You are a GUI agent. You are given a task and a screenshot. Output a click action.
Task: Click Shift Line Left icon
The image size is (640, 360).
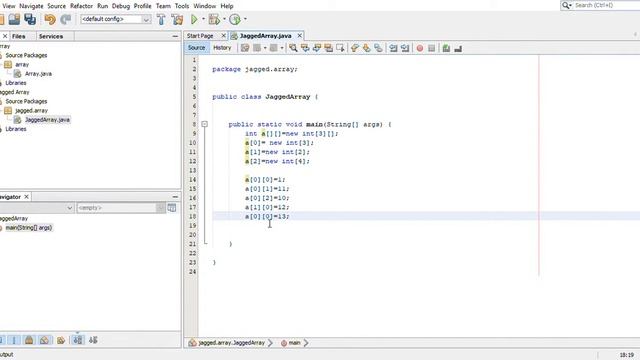[x=393, y=48]
